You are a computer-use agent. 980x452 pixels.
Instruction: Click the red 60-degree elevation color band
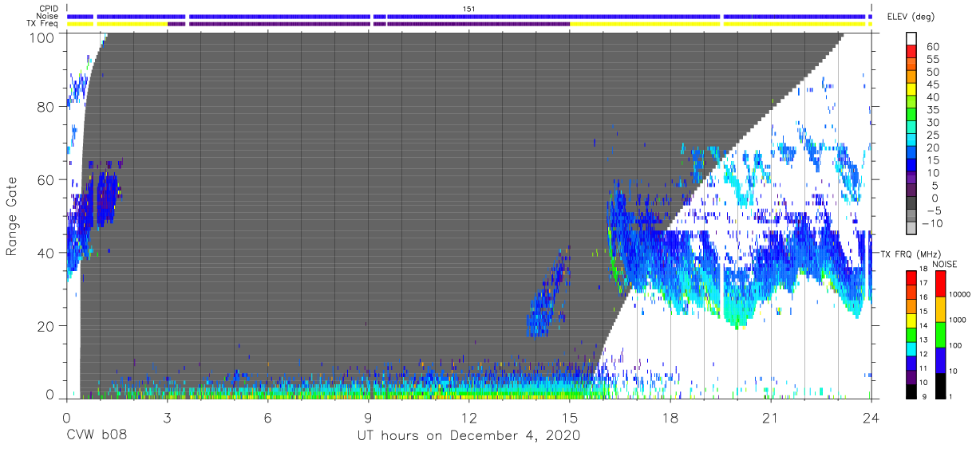point(913,52)
